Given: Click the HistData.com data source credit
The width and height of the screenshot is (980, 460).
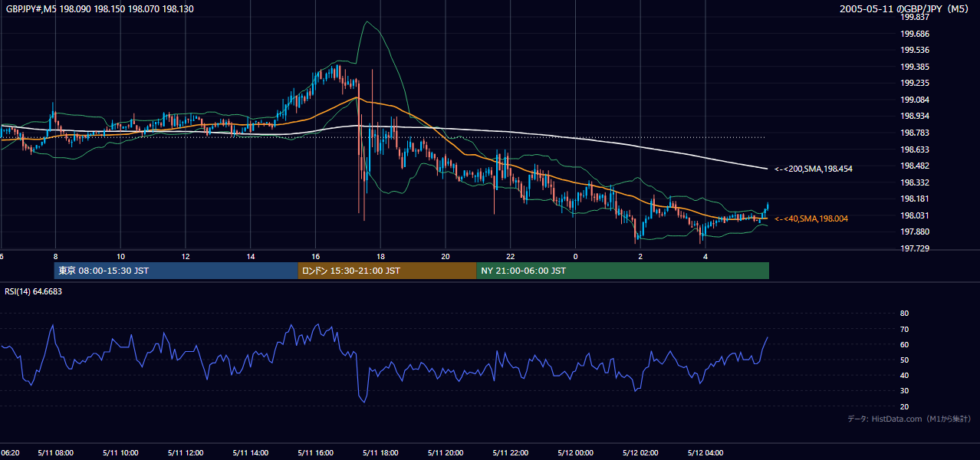Looking at the screenshot, I should coord(909,419).
